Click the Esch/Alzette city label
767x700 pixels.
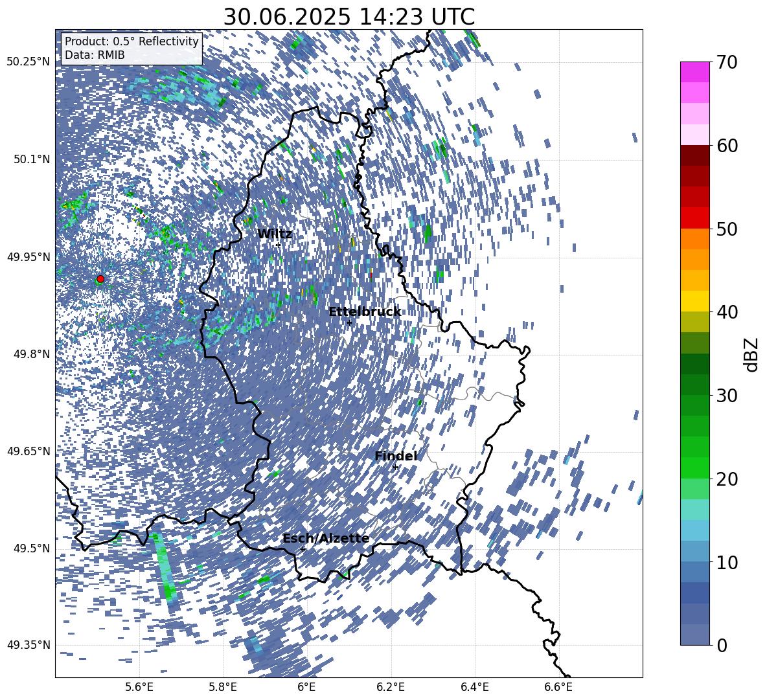tap(326, 538)
